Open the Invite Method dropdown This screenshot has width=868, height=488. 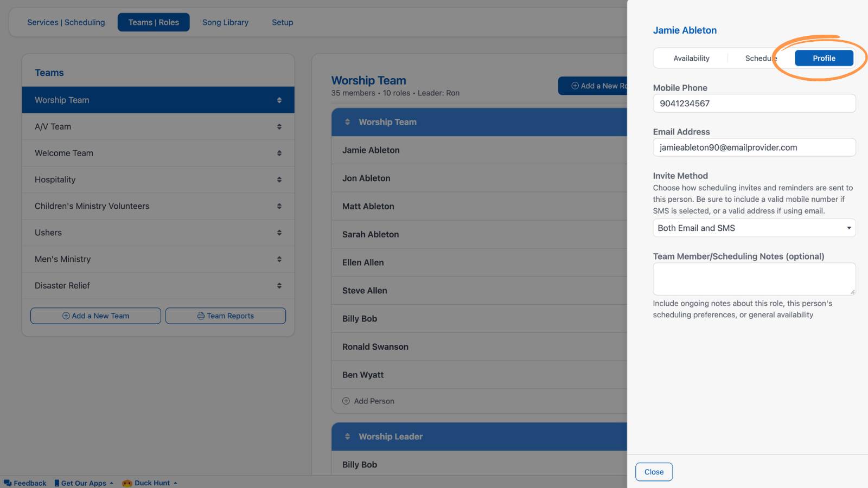(754, 228)
